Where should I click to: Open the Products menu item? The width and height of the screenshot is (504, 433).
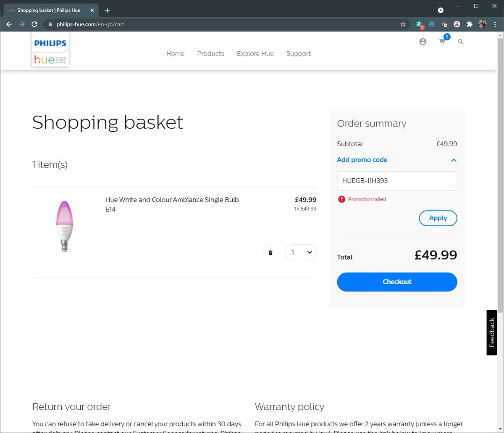pos(210,53)
